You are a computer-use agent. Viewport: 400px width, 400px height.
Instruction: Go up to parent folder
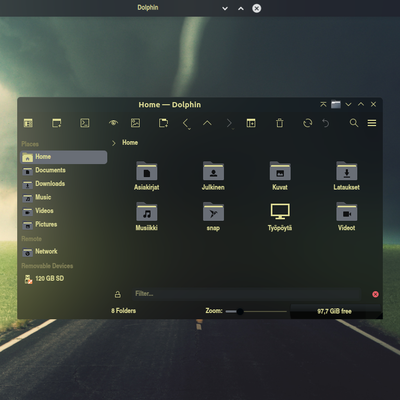(x=207, y=123)
